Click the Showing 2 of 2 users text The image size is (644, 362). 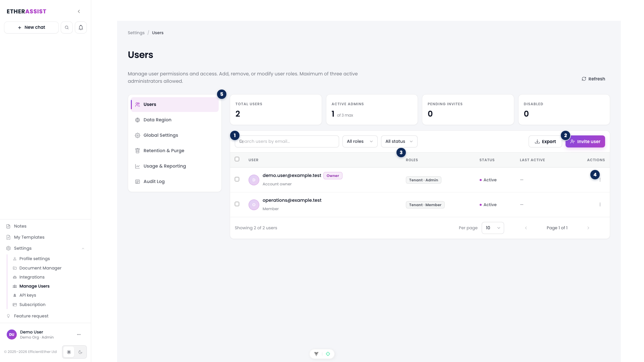(256, 228)
